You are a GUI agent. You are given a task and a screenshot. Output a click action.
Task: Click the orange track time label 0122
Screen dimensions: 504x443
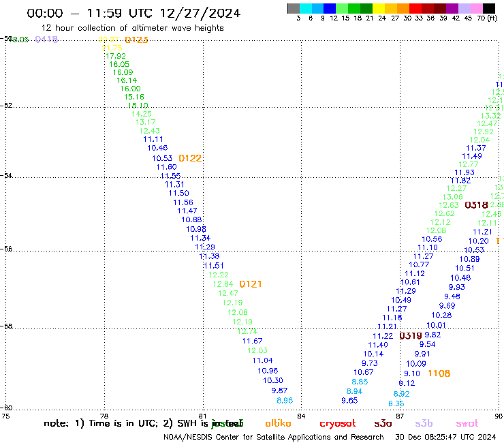click(x=190, y=158)
